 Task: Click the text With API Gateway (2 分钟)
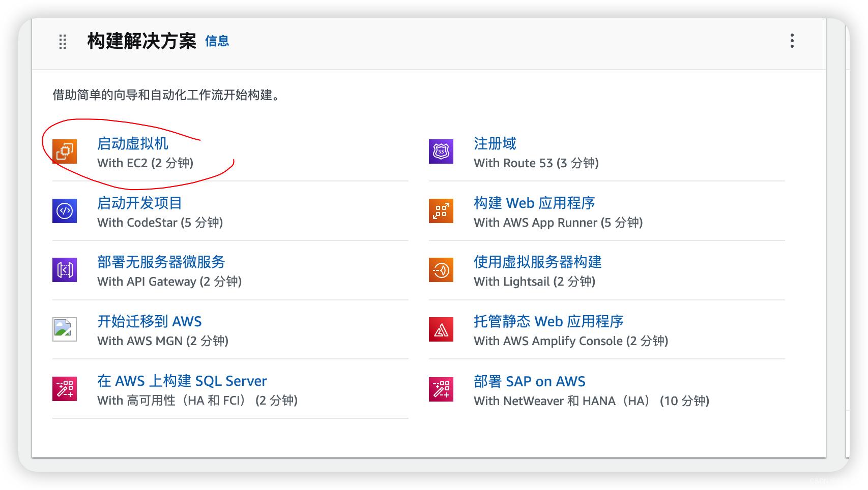[169, 282]
